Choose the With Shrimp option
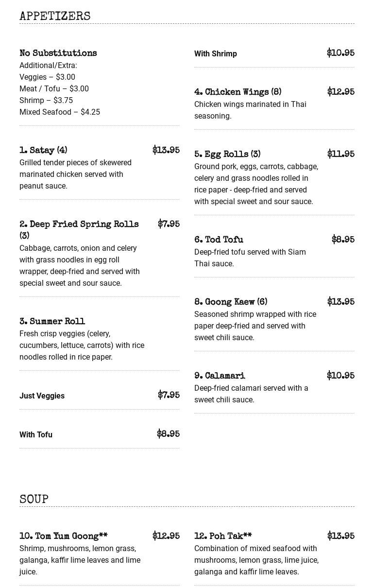This screenshot has width=374, height=588. tap(216, 54)
